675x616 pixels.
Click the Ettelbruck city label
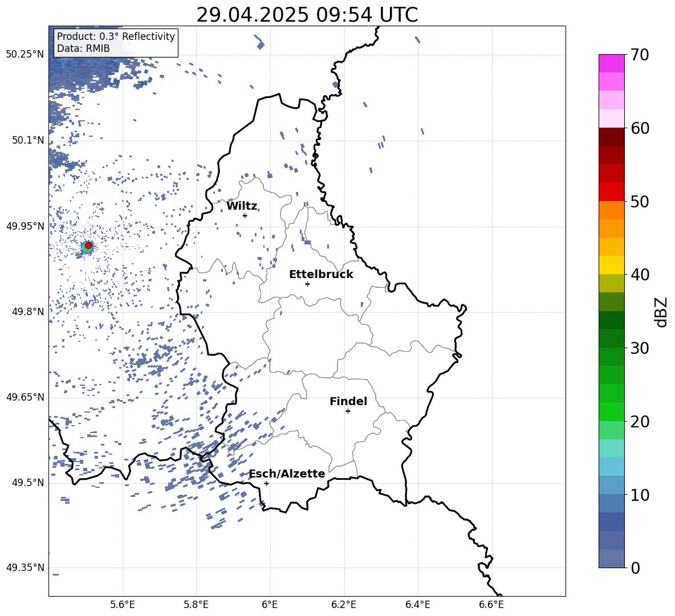pos(321,275)
